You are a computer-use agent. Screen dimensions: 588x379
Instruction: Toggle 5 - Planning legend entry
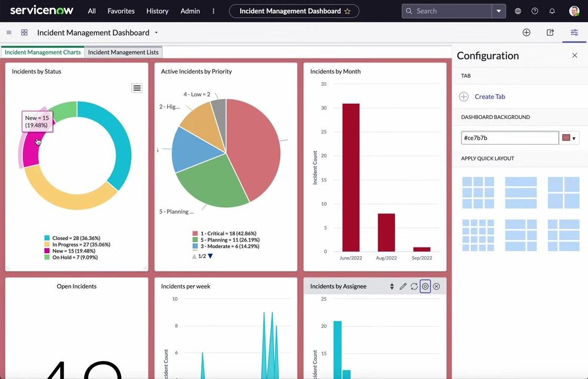point(226,240)
